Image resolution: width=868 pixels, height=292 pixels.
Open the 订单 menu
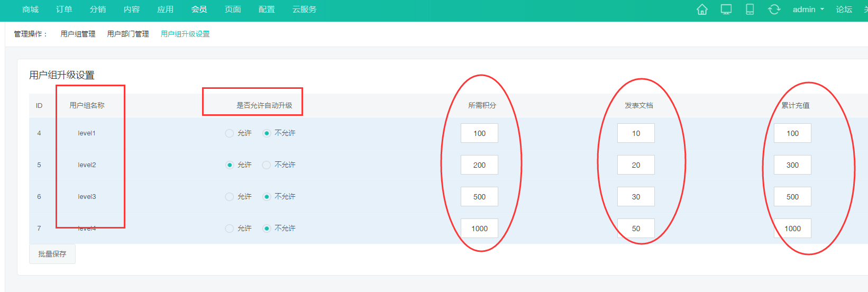tap(64, 10)
